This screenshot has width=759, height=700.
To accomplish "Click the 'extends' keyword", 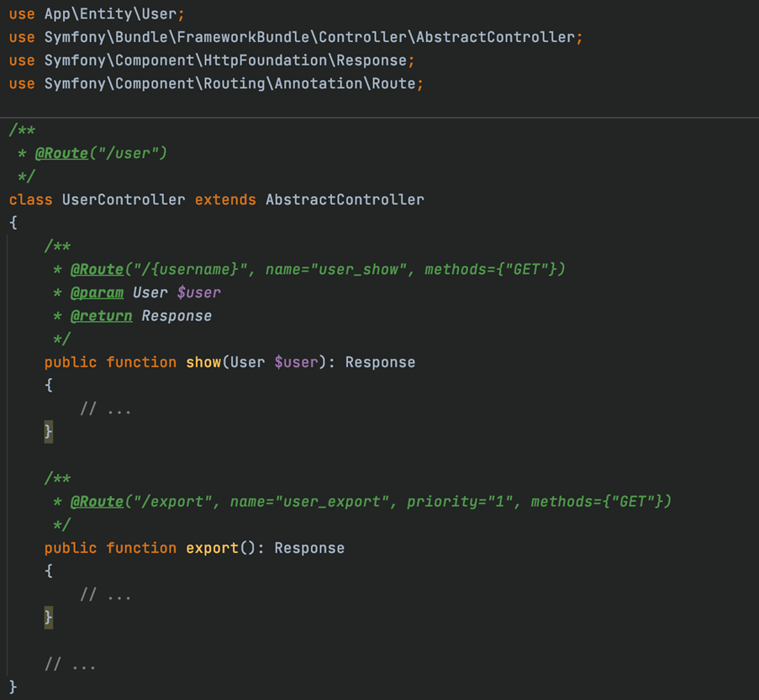I will (x=225, y=200).
